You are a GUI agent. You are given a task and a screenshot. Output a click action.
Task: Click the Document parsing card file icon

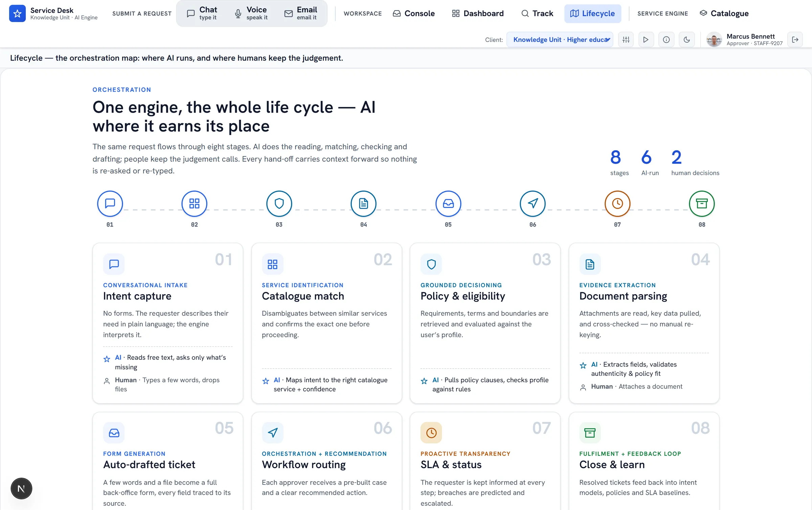coord(590,264)
